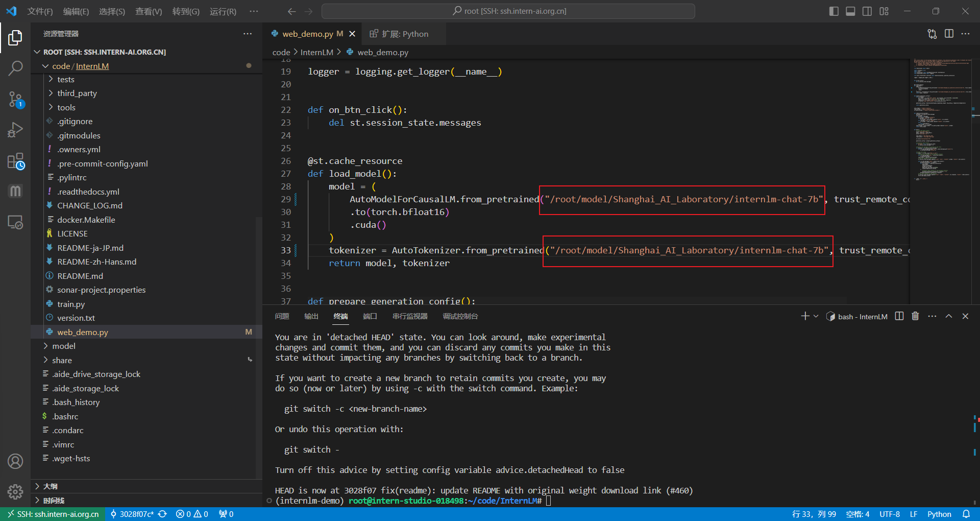Switch to the Debug Console tab
980x521 pixels.
(x=460, y=316)
